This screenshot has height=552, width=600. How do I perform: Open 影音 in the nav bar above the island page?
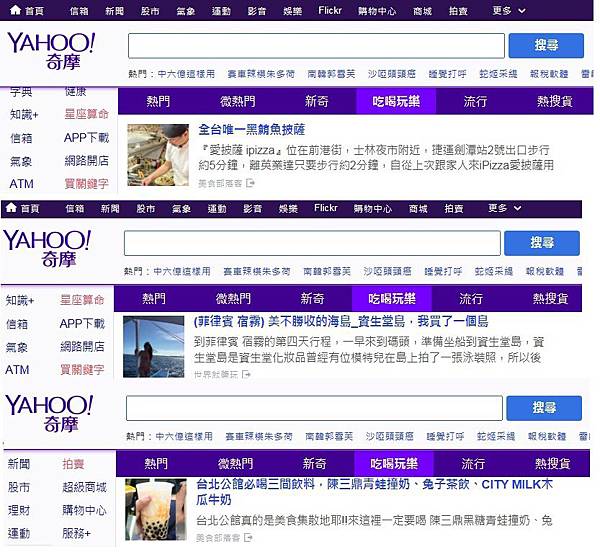point(253,208)
